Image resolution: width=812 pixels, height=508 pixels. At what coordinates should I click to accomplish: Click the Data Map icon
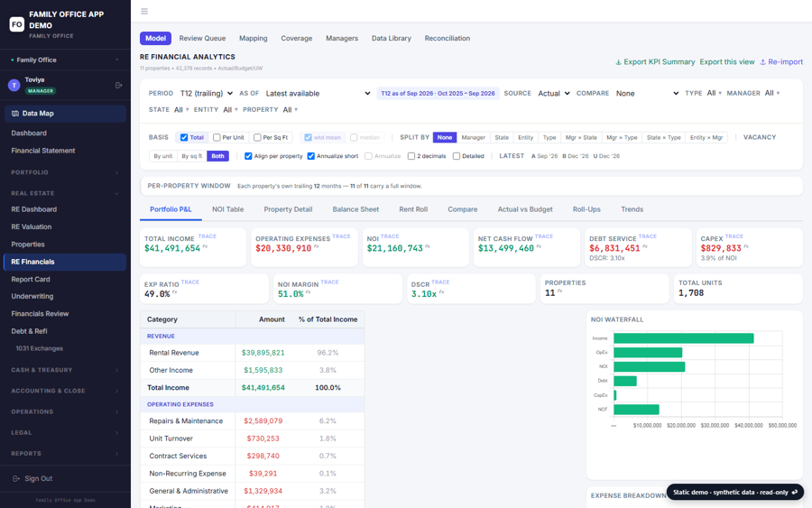click(15, 114)
